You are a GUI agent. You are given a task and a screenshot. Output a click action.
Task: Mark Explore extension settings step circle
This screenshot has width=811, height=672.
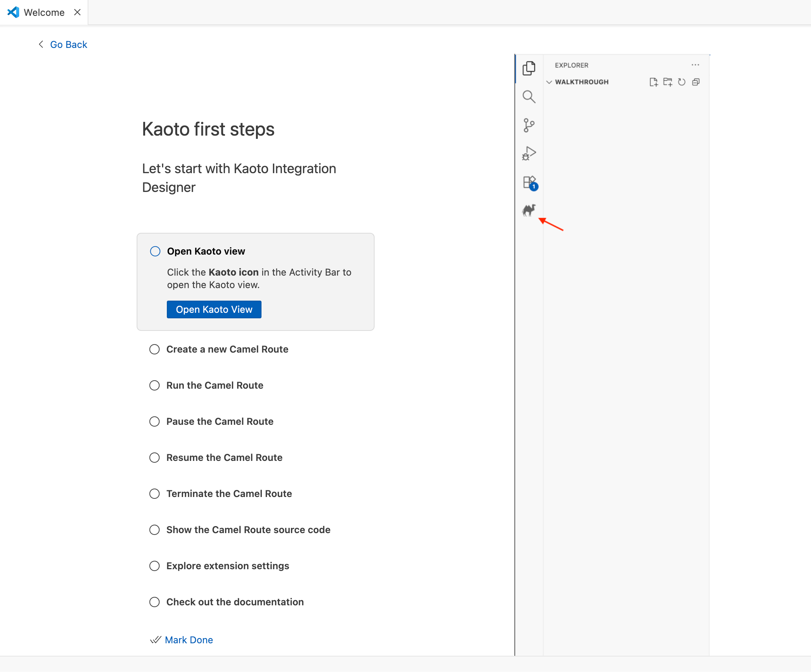tap(154, 566)
